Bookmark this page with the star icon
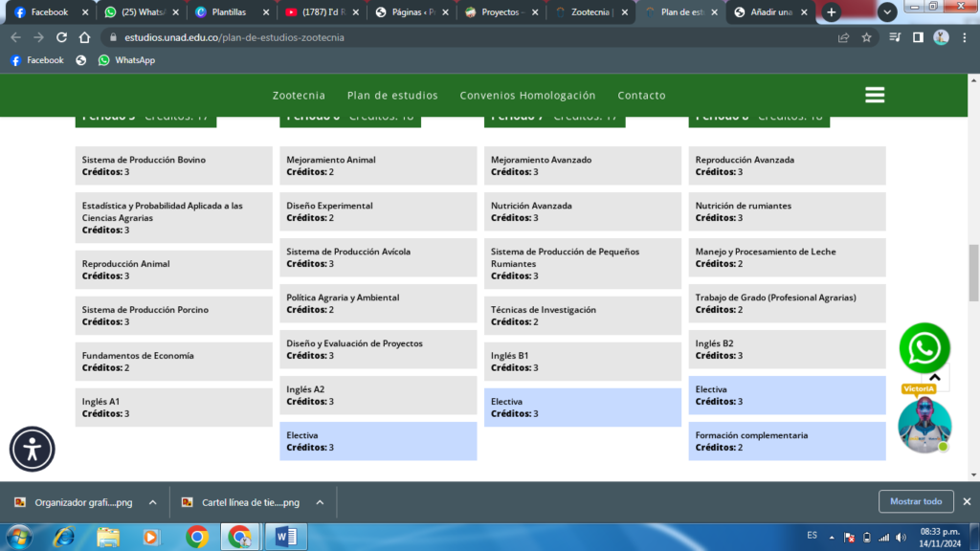The width and height of the screenshot is (980, 551). (x=867, y=37)
